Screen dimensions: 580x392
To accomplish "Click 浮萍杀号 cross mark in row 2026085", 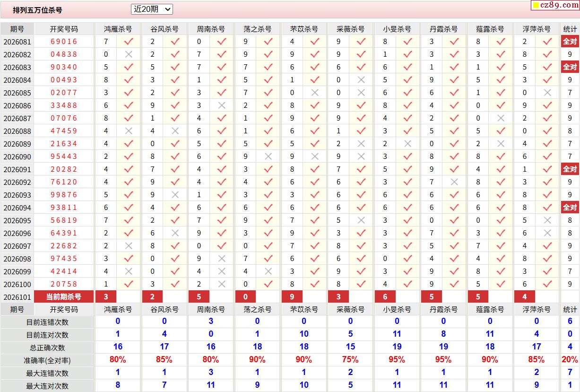I will (547, 93).
